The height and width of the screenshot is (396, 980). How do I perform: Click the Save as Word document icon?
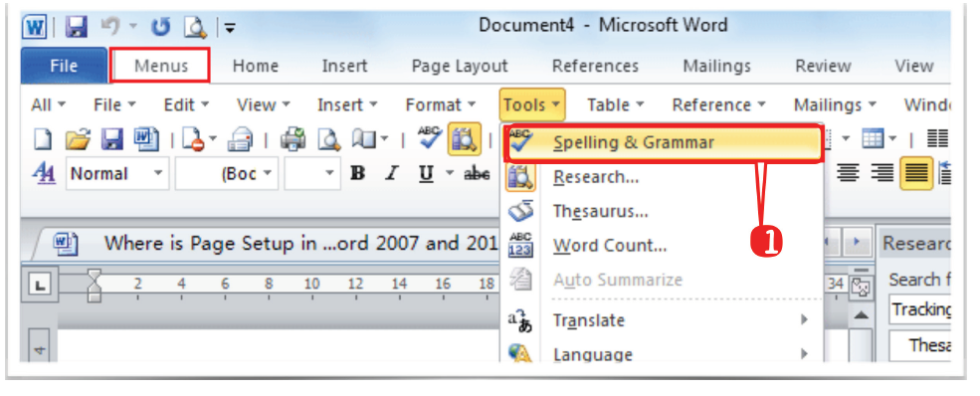pos(146,139)
